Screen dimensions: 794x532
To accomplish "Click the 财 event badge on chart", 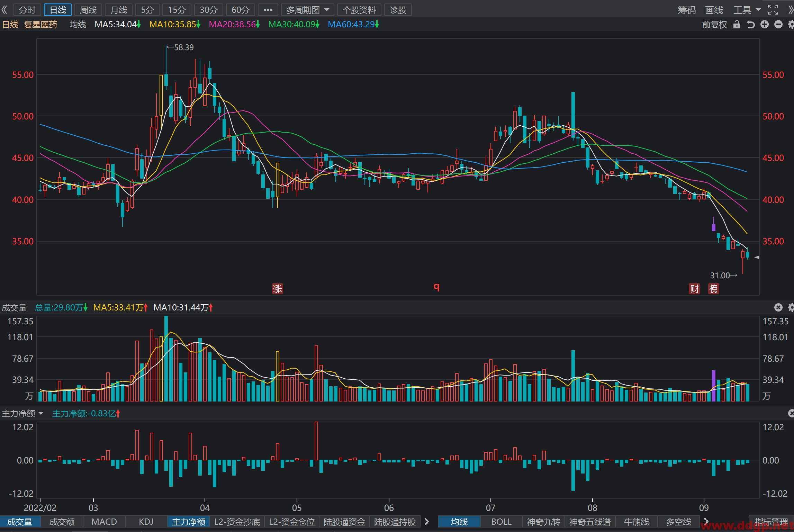I will pyautogui.click(x=694, y=289).
